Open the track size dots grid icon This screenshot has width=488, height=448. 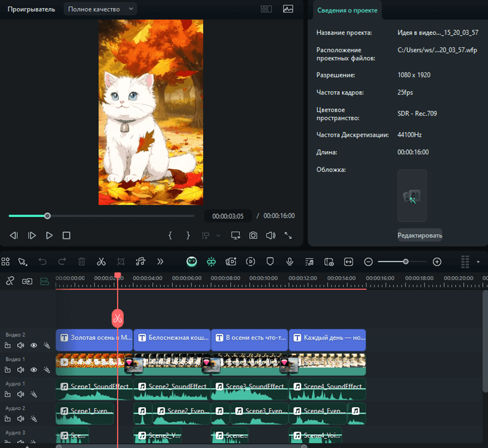point(465,262)
